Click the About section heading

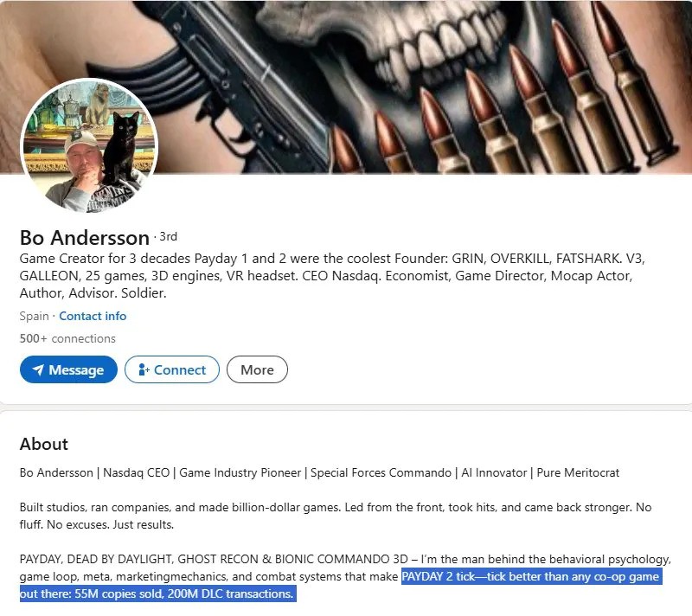(x=44, y=444)
